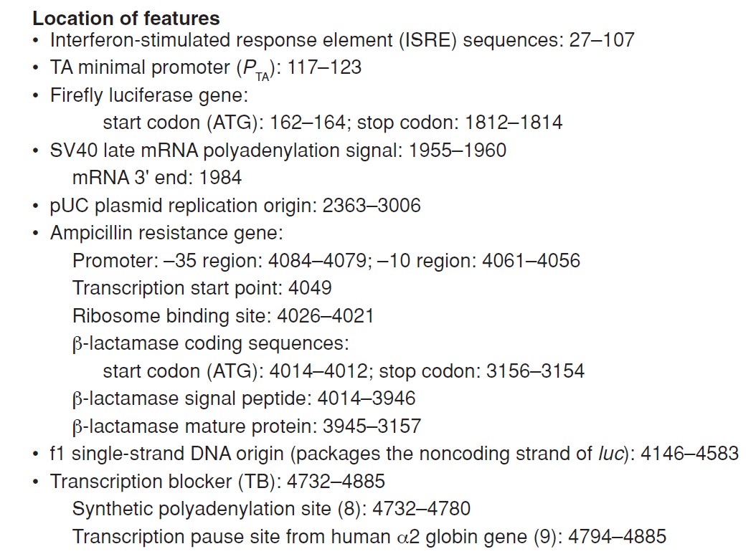Viewport: 756px width, 554px height.
Task: Select the f1 single-strand DNA origin entry
Action: [x=394, y=454]
